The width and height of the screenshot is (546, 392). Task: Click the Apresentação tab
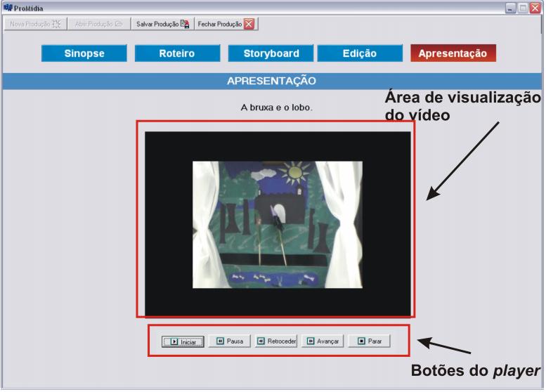click(x=453, y=53)
